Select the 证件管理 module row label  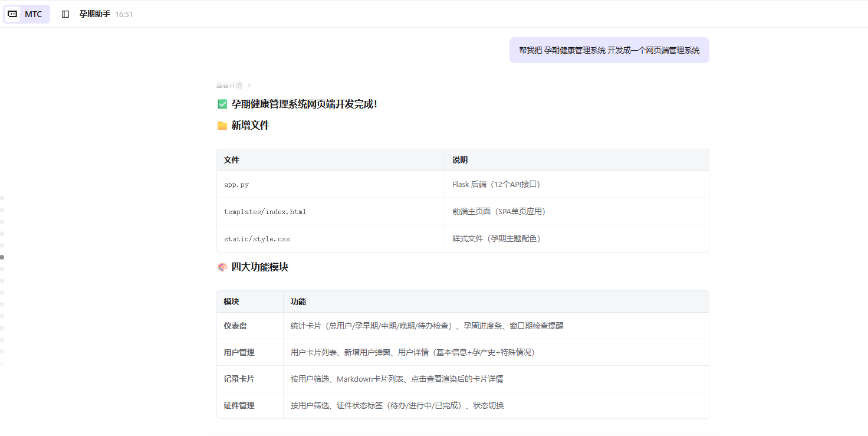[239, 405]
